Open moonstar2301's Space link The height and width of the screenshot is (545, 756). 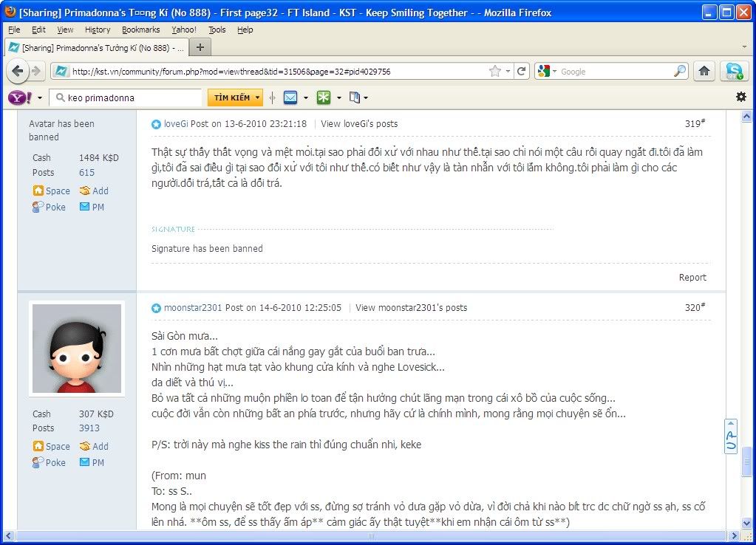click(52, 446)
